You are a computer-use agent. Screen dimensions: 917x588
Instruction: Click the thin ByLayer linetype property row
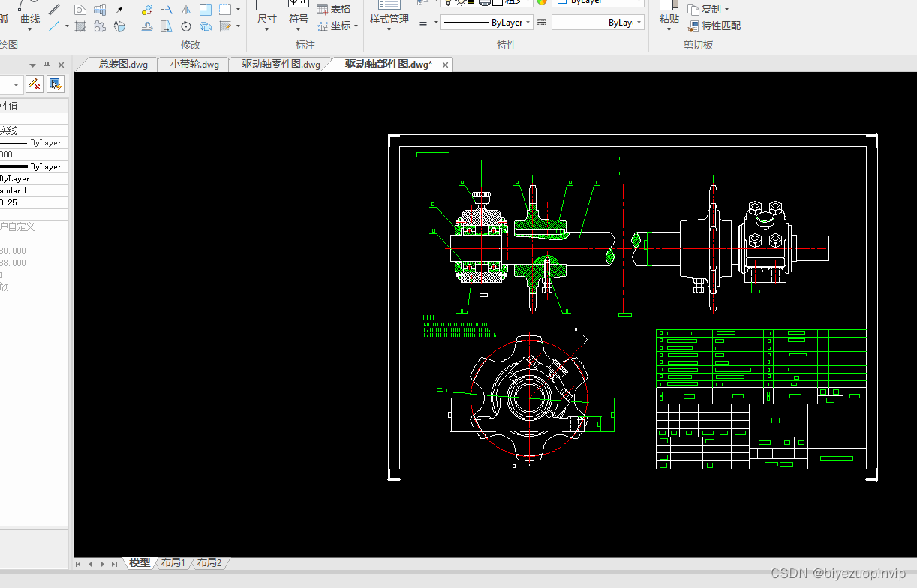34,142
